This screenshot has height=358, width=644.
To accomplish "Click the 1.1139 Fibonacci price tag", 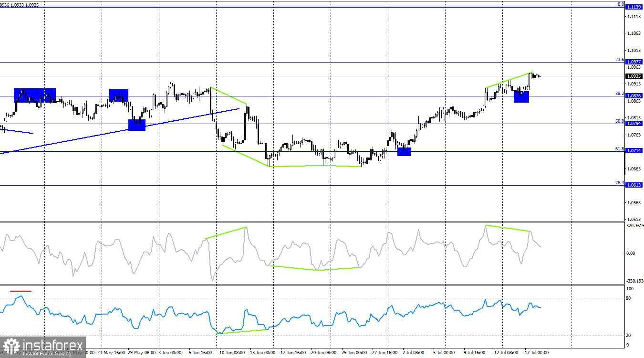I will [x=634, y=7].
